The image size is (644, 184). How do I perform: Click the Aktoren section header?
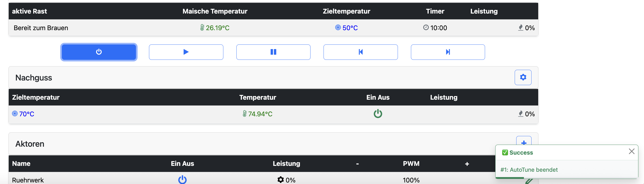click(30, 144)
